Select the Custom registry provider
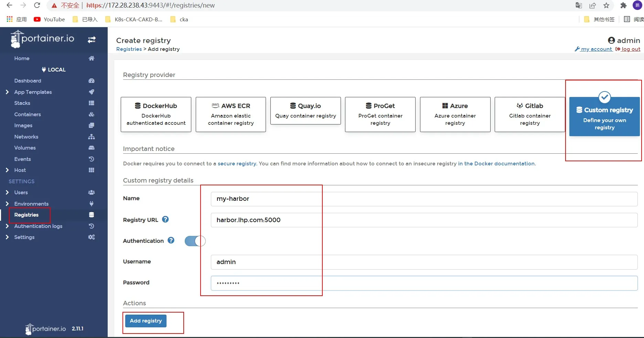 click(604, 117)
